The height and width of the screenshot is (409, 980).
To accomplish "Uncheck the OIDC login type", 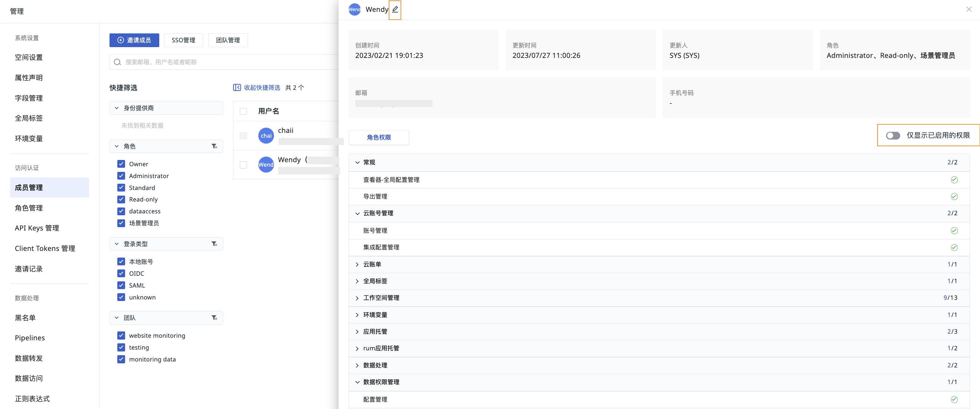I will [x=121, y=273].
